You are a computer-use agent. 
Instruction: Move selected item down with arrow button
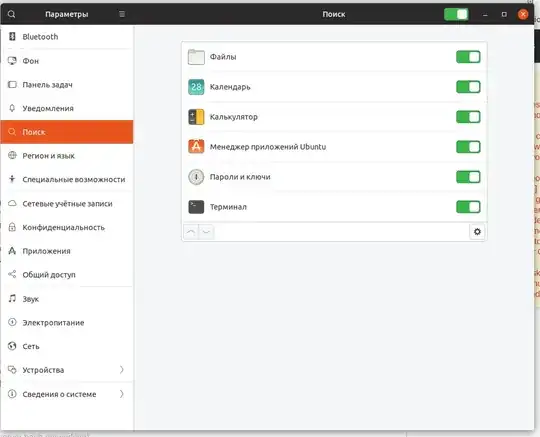206,232
